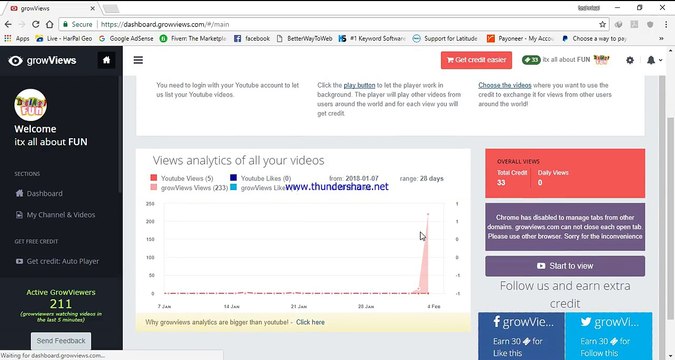
Task: Open the #1 Keyword Software bookmark
Action: 372,38
